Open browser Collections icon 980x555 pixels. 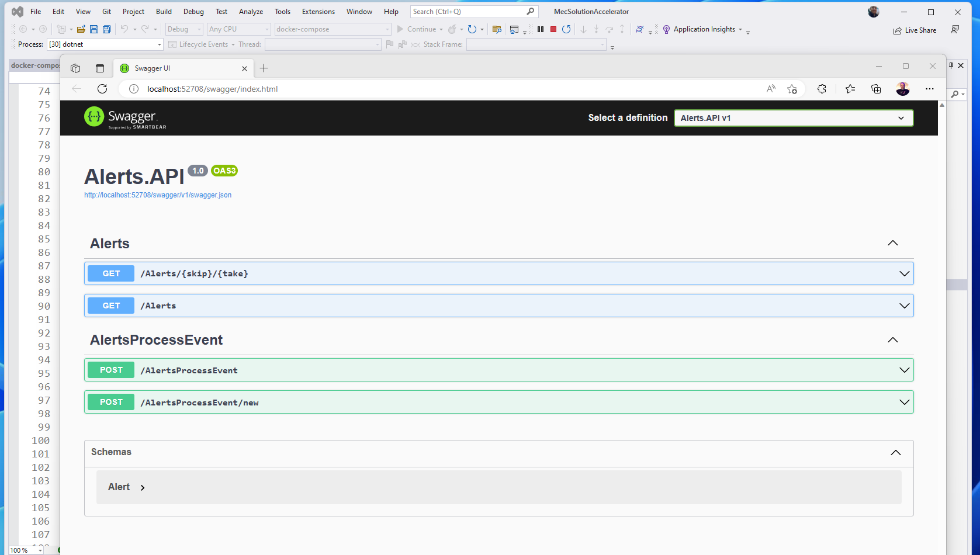[x=876, y=89]
